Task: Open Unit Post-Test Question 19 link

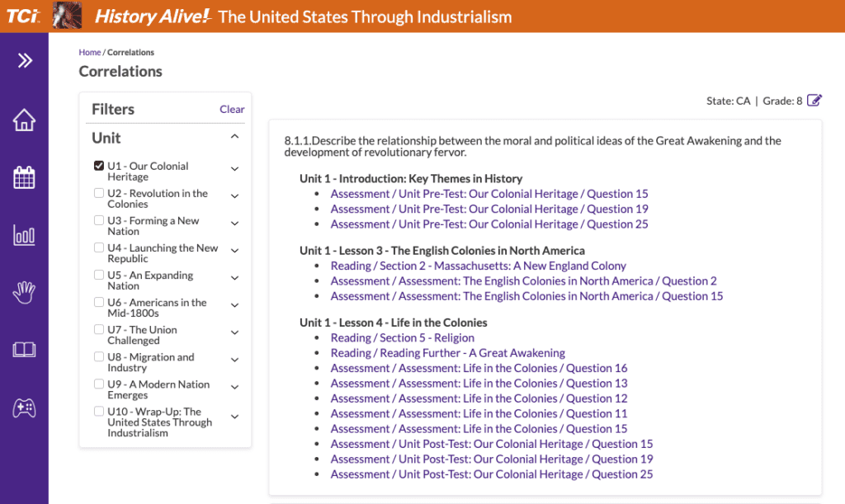Action: click(x=492, y=459)
